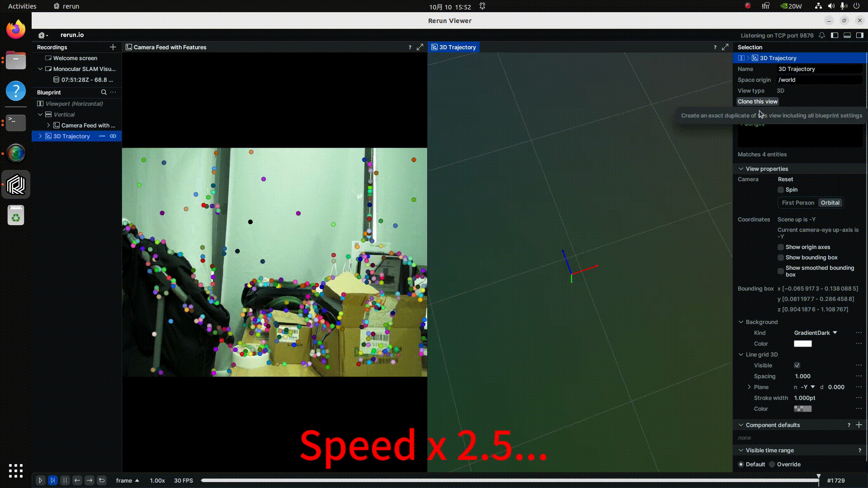Screen dimensions: 868x488
Task: Enable the Spin camera checkbox
Action: (781, 190)
